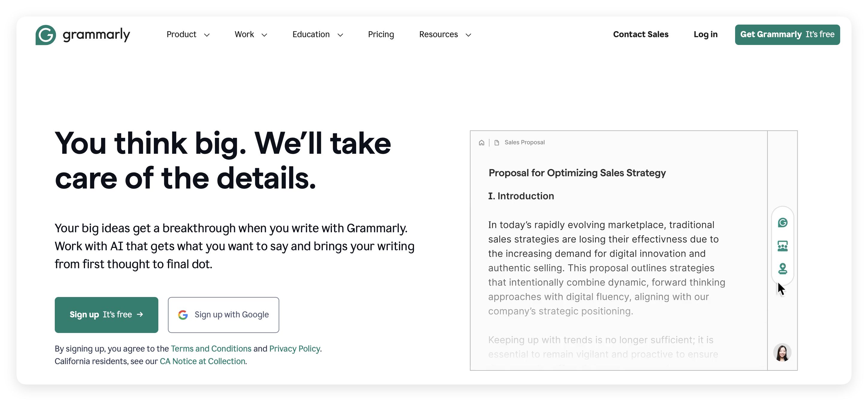
Task: Click the Grammarly logo icon in header
Action: tap(45, 35)
